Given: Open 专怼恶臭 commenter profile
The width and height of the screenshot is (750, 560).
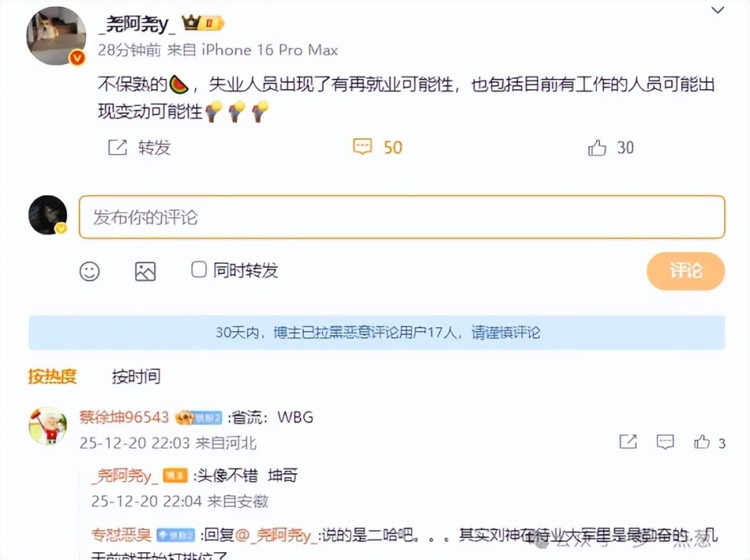Looking at the screenshot, I should point(121,534).
